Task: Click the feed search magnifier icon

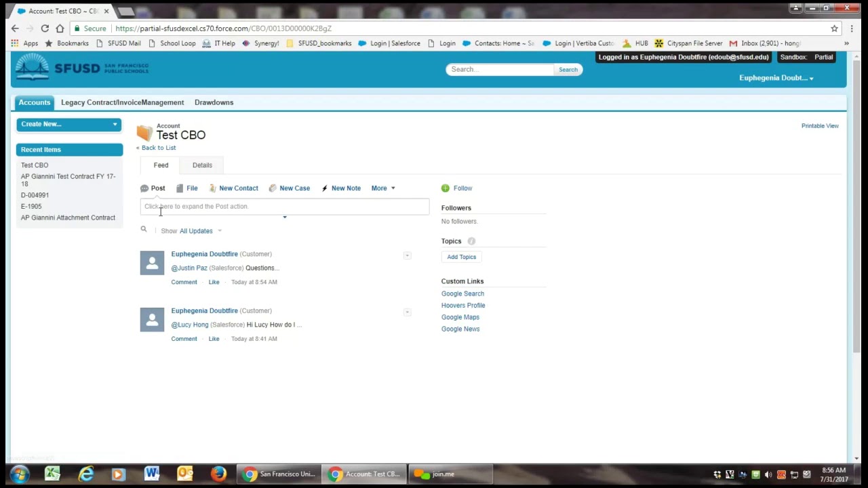Action: (144, 230)
